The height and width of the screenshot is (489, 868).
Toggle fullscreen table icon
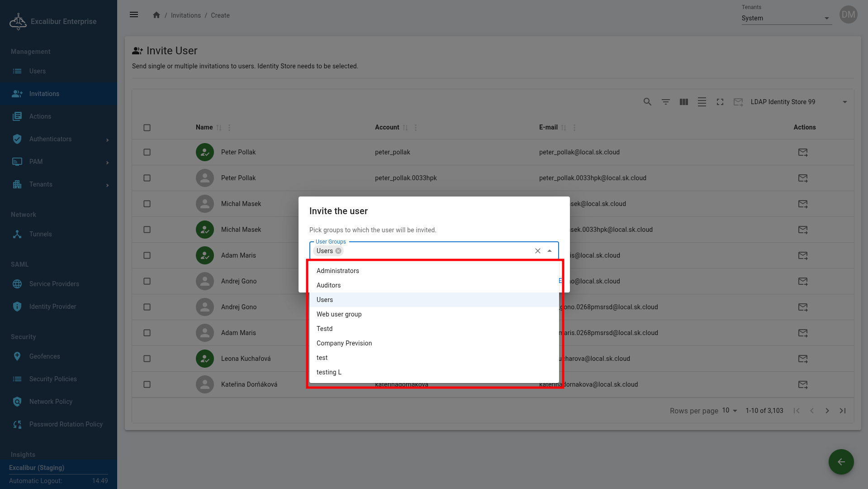tap(720, 102)
